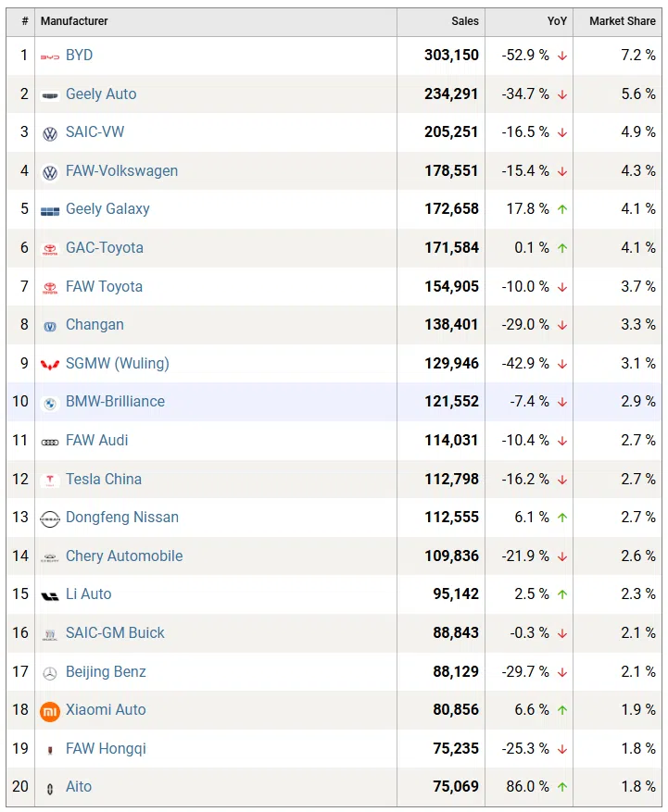Click the Dongfeng Nissan logo icon

[50, 518]
